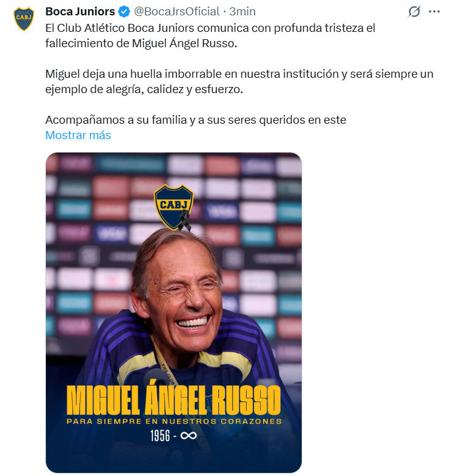Click the CABJ crest inside the image
Screen dimensions: 451x476
pyautogui.click(x=173, y=206)
